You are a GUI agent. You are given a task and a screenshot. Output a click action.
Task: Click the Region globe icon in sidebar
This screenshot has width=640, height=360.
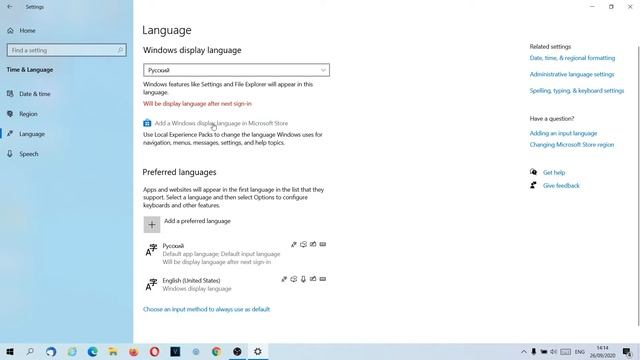10,114
